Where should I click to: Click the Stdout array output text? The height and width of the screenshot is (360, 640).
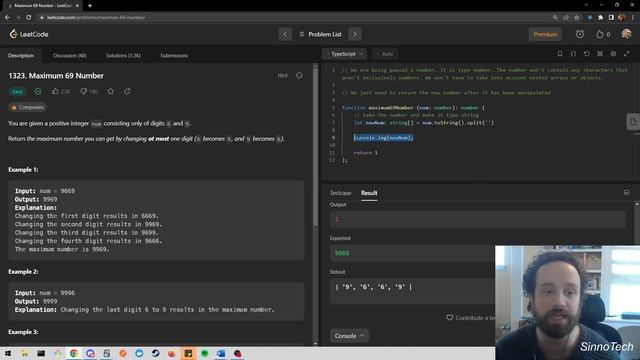coord(373,287)
